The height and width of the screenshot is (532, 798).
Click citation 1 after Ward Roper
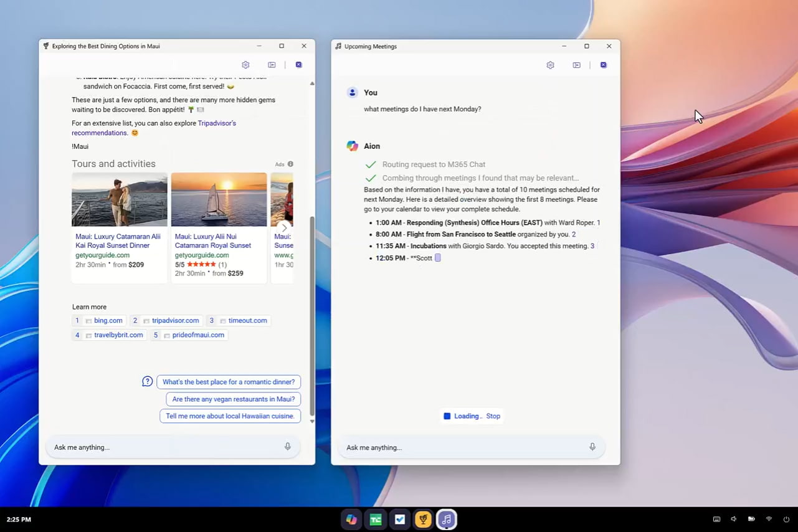(599, 222)
